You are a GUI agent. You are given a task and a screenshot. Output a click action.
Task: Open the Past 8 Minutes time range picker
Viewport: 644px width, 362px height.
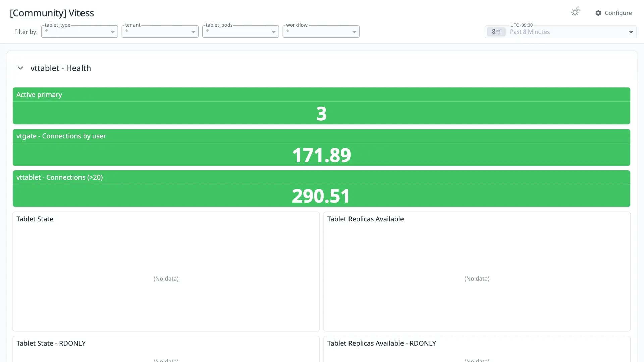pos(560,32)
